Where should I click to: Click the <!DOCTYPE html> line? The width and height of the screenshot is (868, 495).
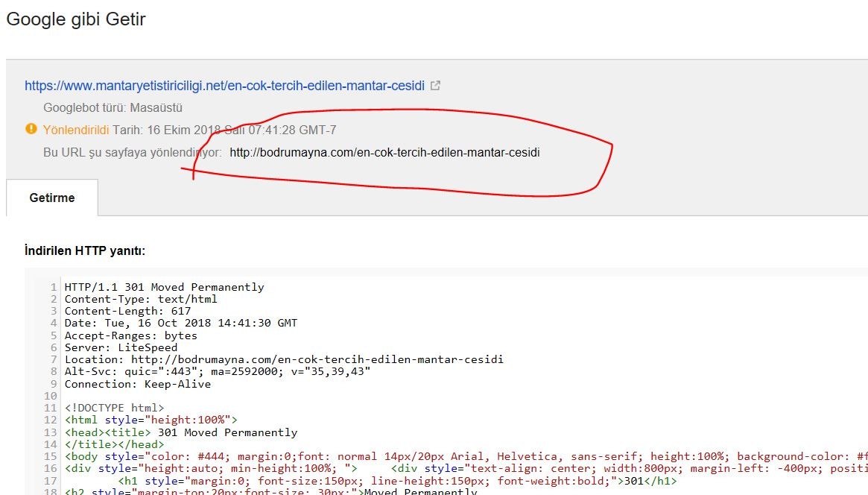tap(114, 408)
